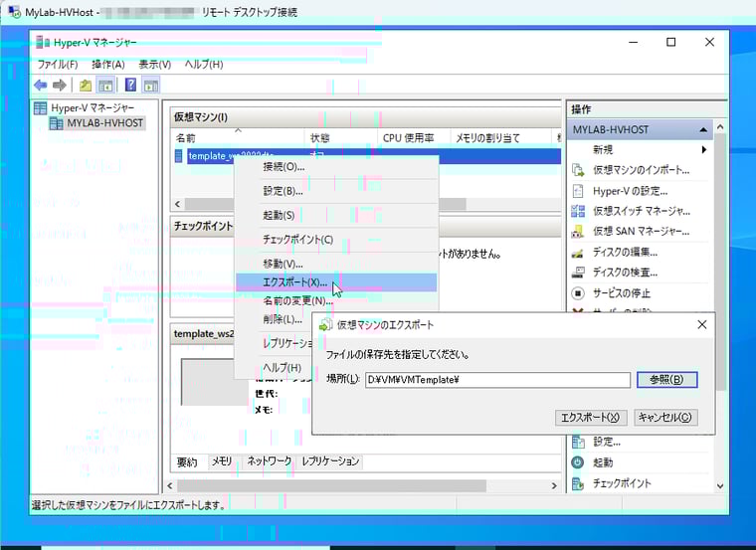This screenshot has width=756, height=550.
Task: Click the キャンセル(C) button
Action: (665, 418)
